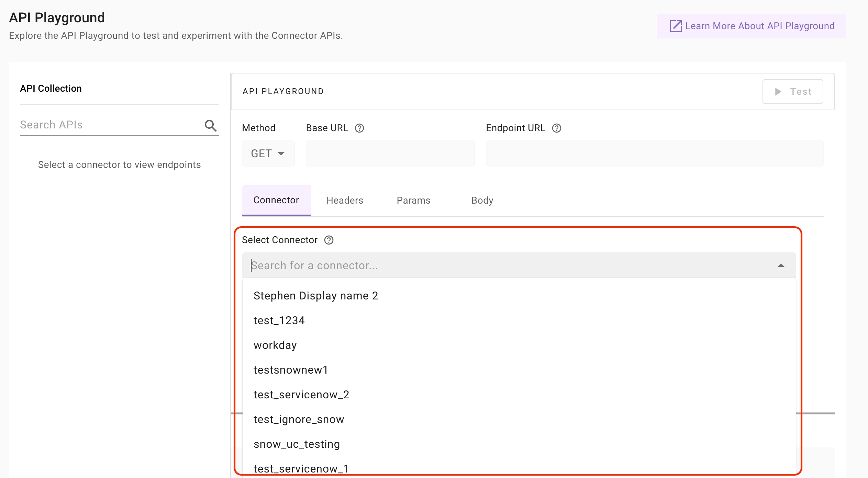Image resolution: width=868 pixels, height=478 pixels.
Task: Open the GET method dropdown
Action: click(268, 153)
